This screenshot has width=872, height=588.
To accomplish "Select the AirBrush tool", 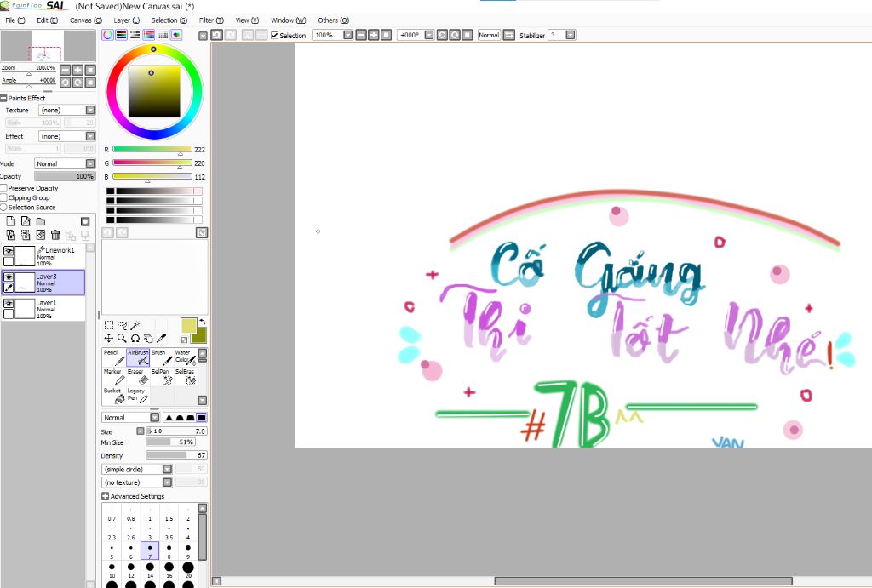I will coord(138,357).
